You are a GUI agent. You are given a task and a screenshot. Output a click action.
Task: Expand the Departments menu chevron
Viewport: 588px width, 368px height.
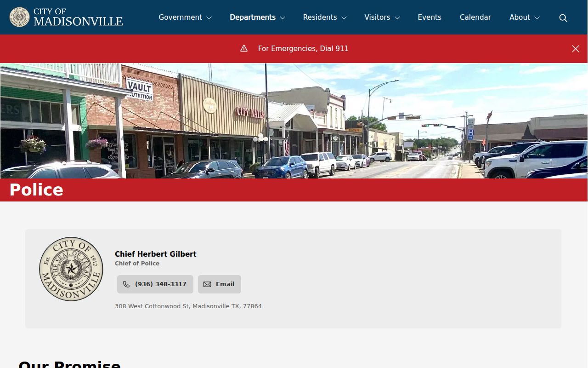tap(283, 18)
